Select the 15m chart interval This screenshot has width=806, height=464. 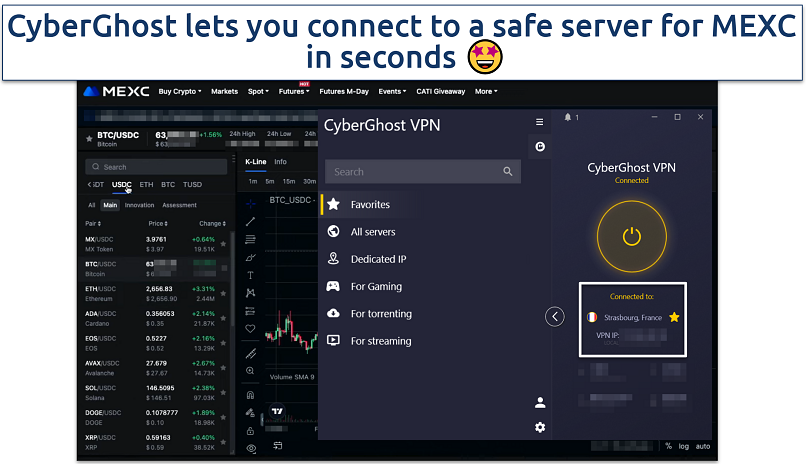click(289, 181)
